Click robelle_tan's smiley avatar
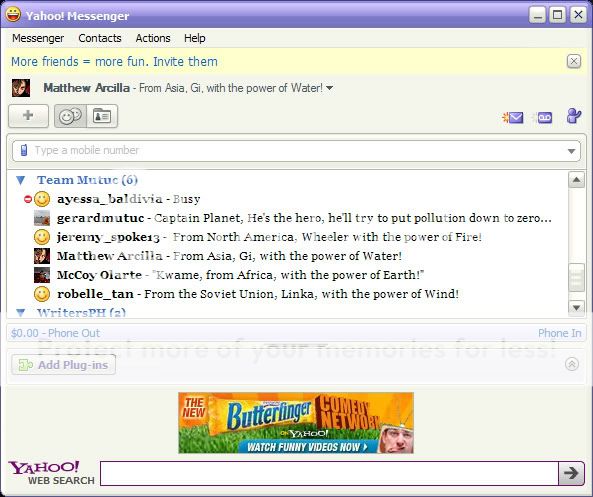 pyautogui.click(x=42, y=294)
